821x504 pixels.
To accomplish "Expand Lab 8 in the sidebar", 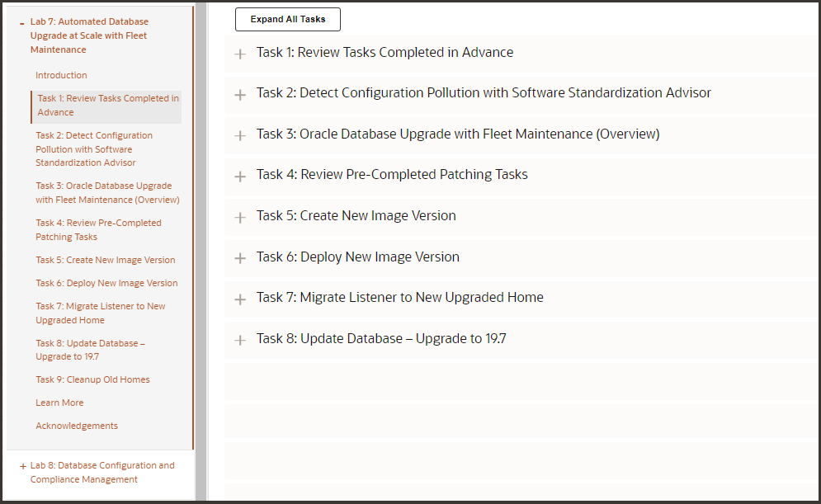I will tap(21, 466).
